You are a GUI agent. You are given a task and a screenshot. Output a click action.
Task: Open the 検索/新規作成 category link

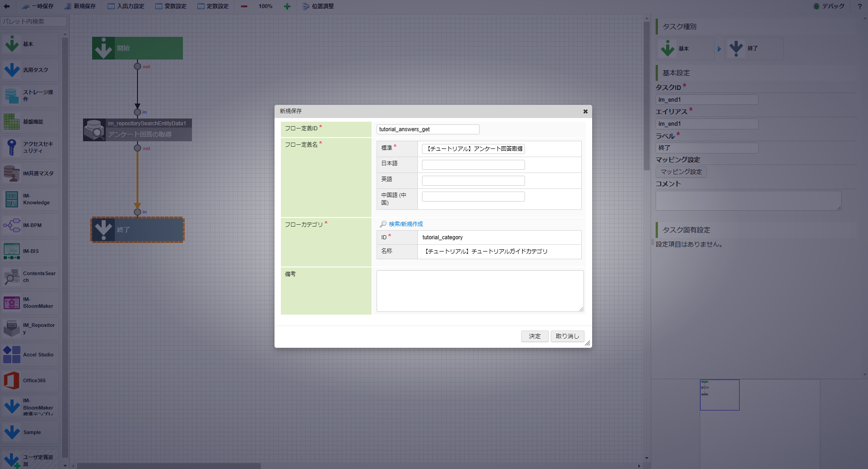405,224
